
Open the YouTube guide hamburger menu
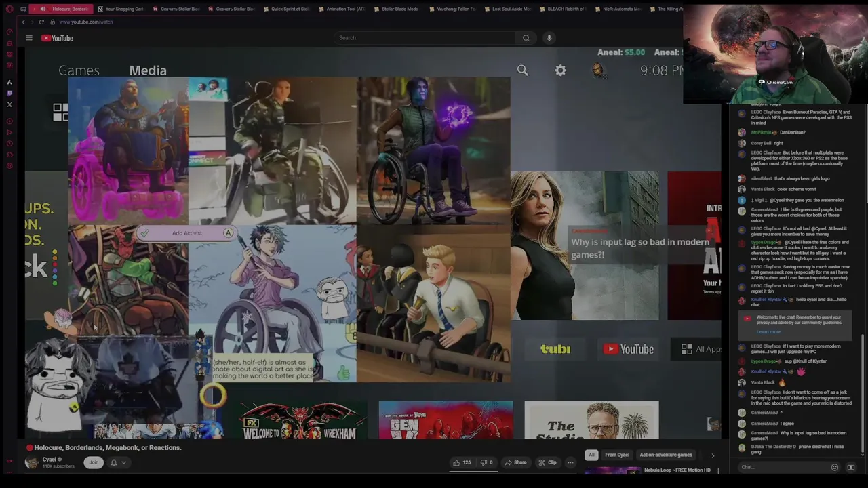[29, 38]
